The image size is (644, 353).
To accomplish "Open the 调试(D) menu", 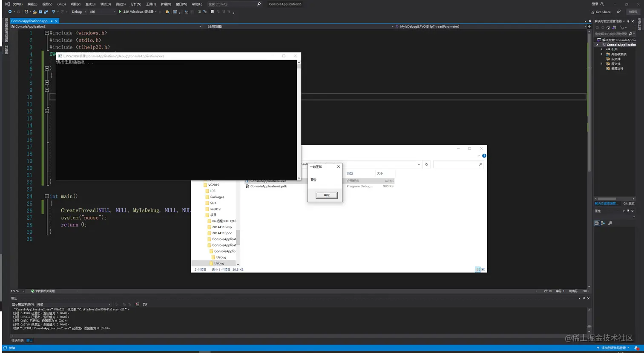I will pos(106,4).
